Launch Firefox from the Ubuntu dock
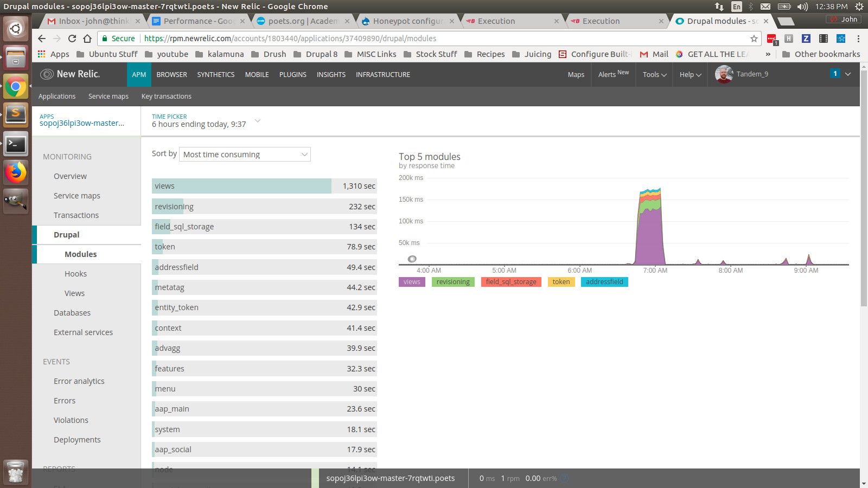The height and width of the screenshot is (488, 868). 16,173
